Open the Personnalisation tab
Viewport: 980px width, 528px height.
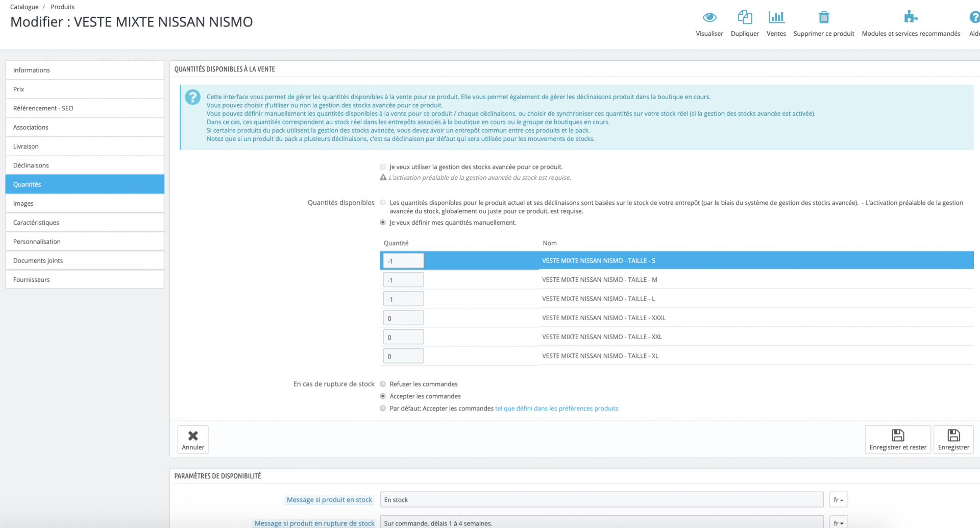coord(85,242)
